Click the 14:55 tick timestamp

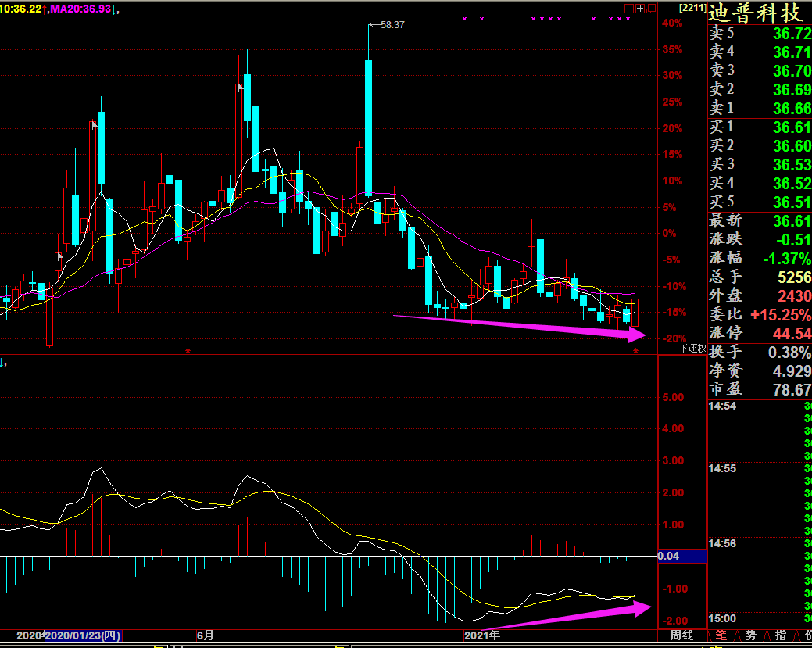722,469
